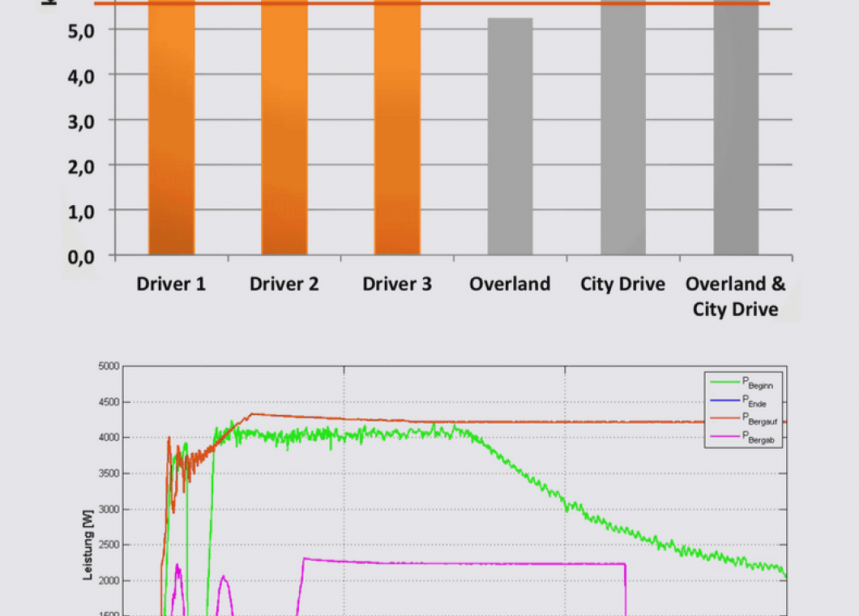Screen dimensions: 859x616
Task: Click the "3500" tick label
Action: (109, 473)
